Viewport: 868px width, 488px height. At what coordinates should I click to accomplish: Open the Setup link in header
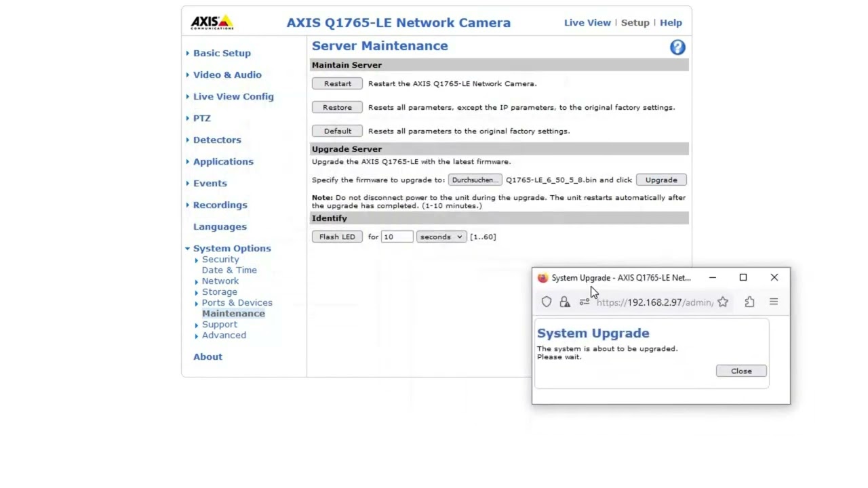click(x=635, y=22)
